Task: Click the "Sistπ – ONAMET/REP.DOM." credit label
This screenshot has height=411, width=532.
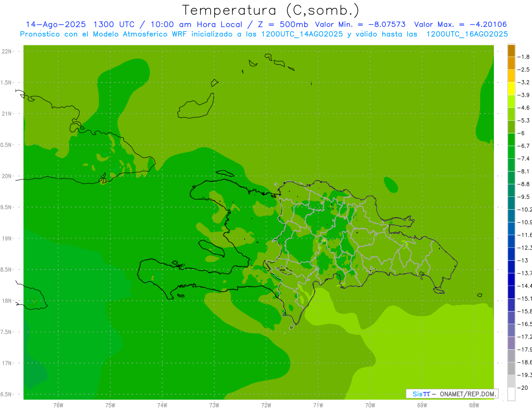Action: [x=452, y=394]
